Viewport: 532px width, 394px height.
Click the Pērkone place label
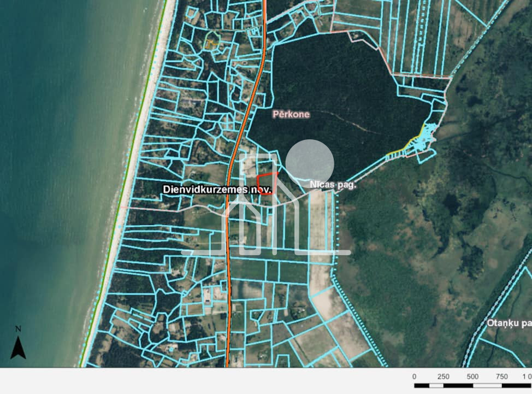pyautogui.click(x=291, y=114)
